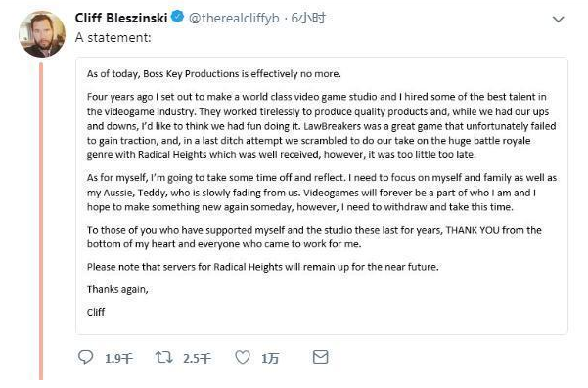Viewport: 588px width, 388px height.
Task: Open the tweet options chevron menu
Action: (x=559, y=19)
